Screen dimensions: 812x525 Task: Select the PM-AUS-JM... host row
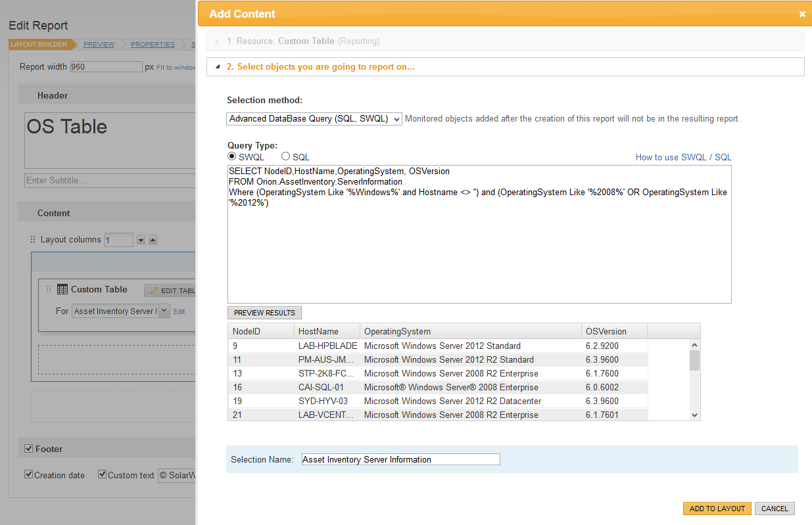pos(438,359)
